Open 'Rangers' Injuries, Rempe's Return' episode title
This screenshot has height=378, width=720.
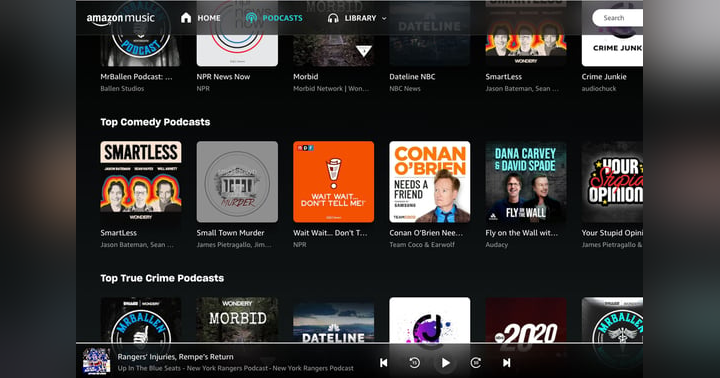click(x=175, y=357)
